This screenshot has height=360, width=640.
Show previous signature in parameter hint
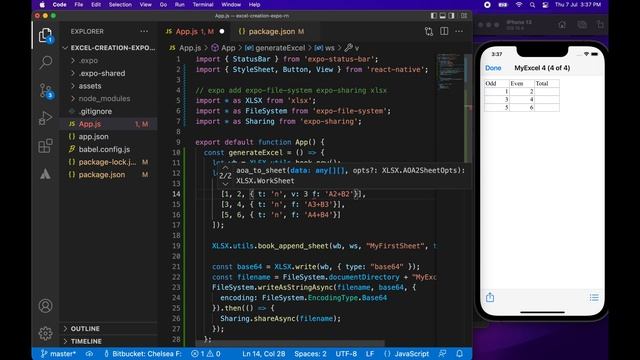225,168
